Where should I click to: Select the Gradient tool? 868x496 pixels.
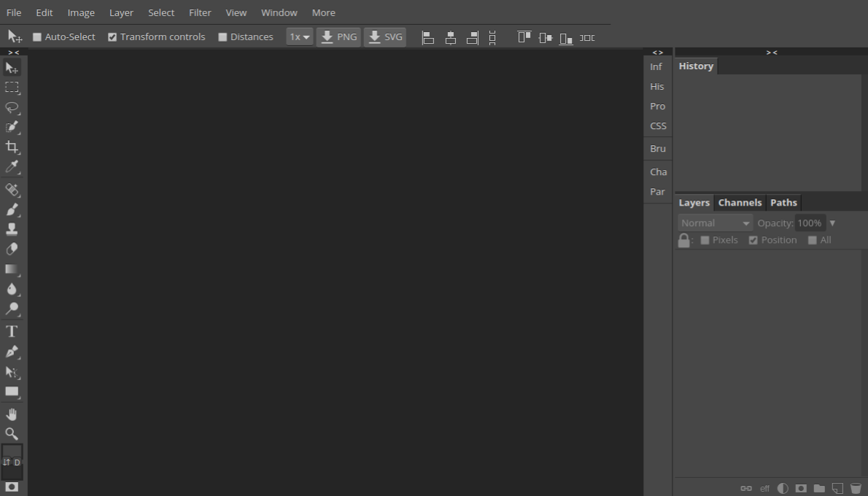12,269
